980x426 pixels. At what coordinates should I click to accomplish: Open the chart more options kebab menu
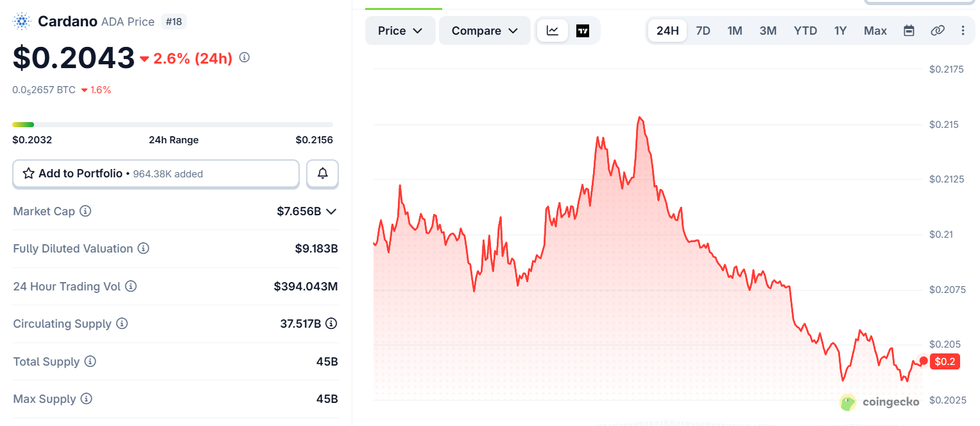[x=963, y=31]
